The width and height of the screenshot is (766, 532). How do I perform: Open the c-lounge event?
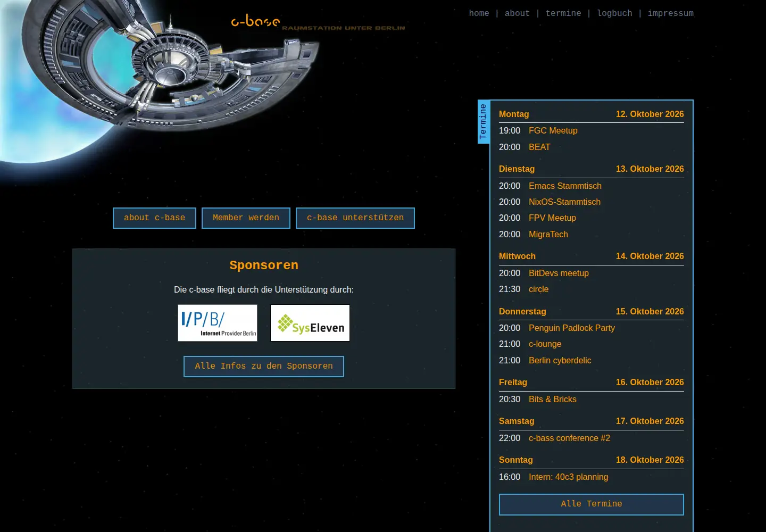pos(545,344)
